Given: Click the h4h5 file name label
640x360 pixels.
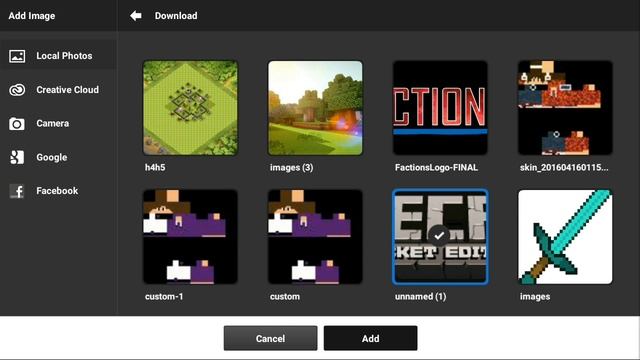Looking at the screenshot, I should point(155,167).
